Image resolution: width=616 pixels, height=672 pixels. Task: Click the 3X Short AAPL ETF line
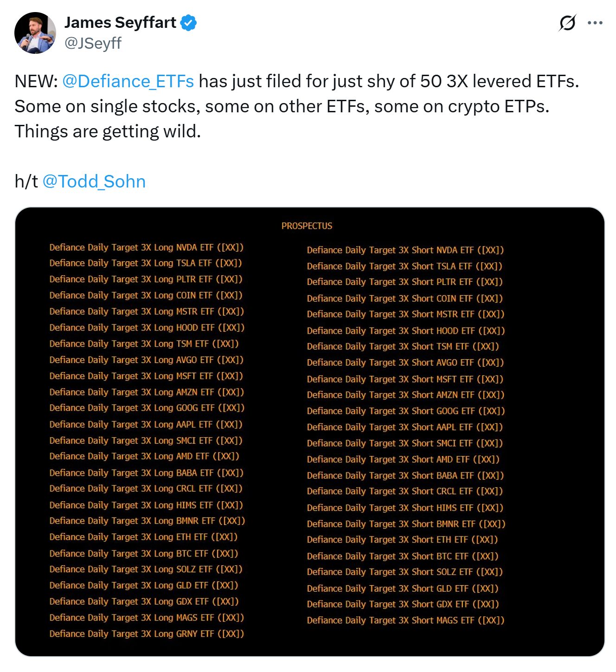click(404, 427)
